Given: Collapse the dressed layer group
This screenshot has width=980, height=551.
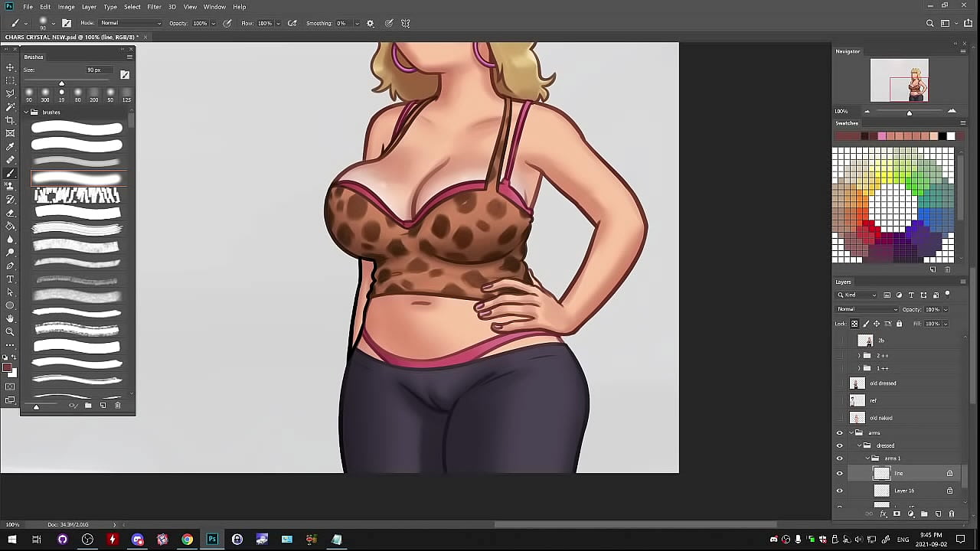Looking at the screenshot, I should [x=858, y=445].
